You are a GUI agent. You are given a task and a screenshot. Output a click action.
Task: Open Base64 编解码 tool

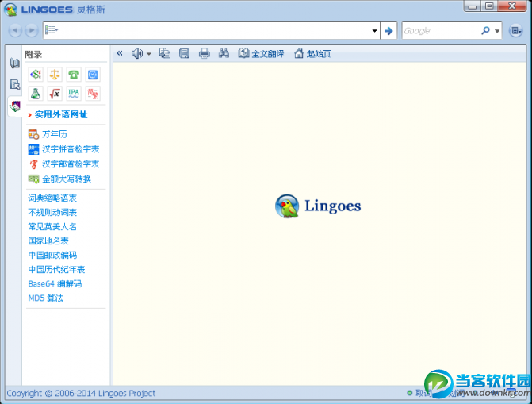[x=55, y=283]
